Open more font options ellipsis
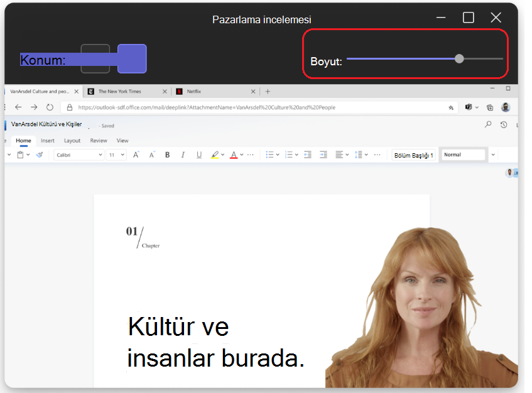The width and height of the screenshot is (532, 393). pos(251,155)
